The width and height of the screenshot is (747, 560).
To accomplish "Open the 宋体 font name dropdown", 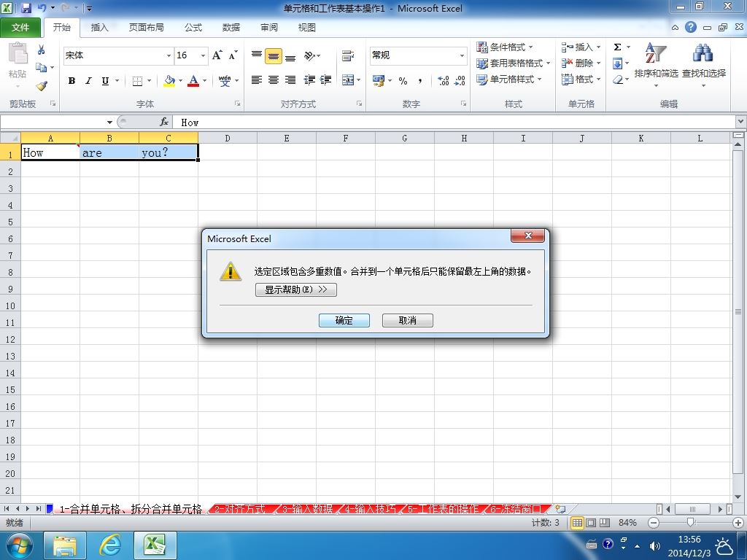I will tap(169, 55).
